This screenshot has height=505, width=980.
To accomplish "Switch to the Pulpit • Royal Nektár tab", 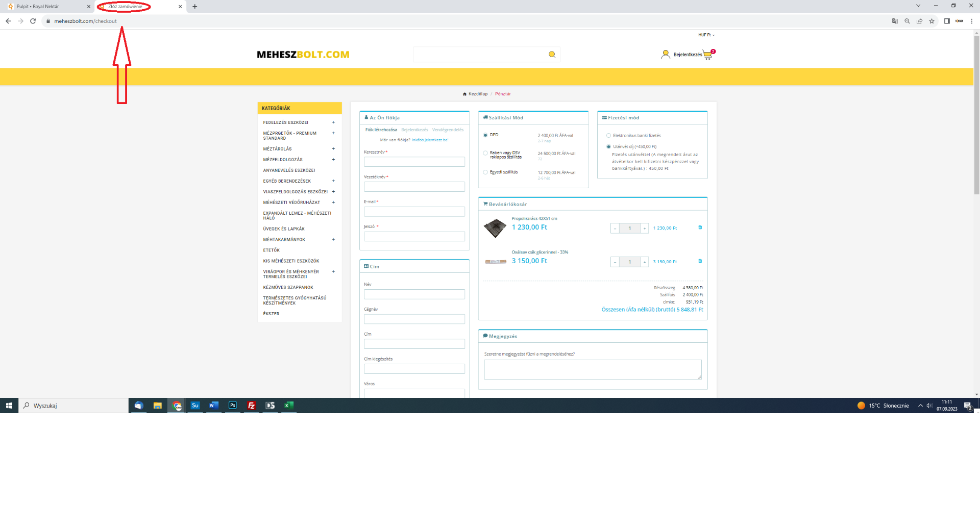I will [x=48, y=7].
